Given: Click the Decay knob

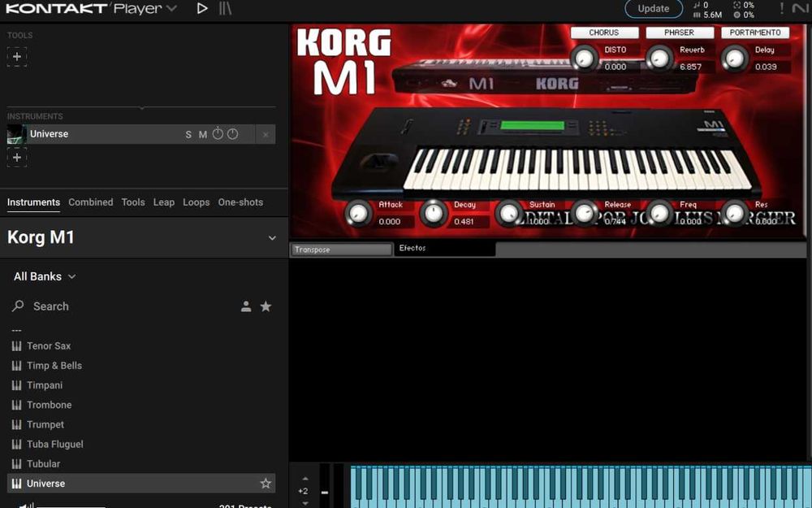Looking at the screenshot, I should click(x=434, y=213).
